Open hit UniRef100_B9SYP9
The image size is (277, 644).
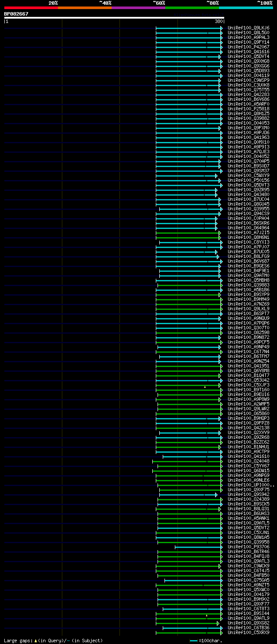click(x=248, y=295)
